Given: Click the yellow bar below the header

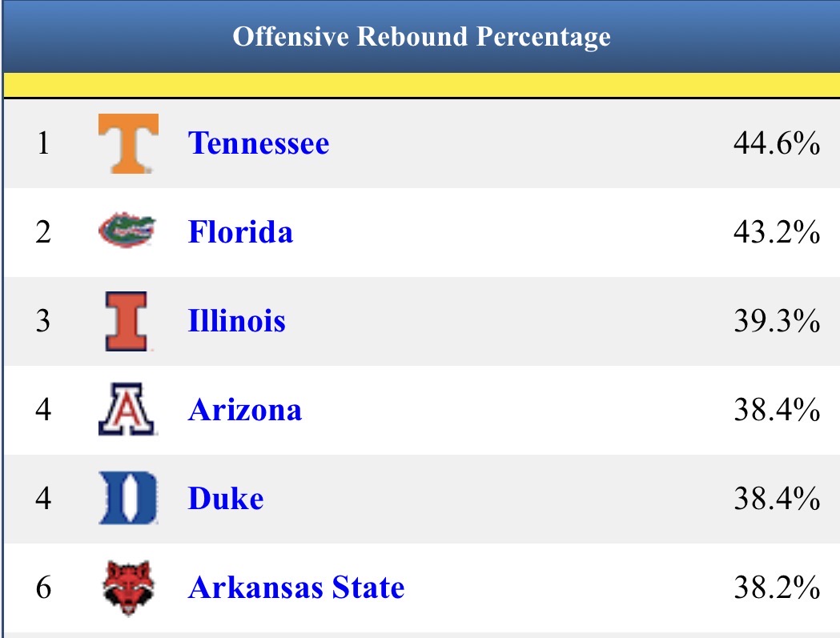Looking at the screenshot, I should pos(422,85).
